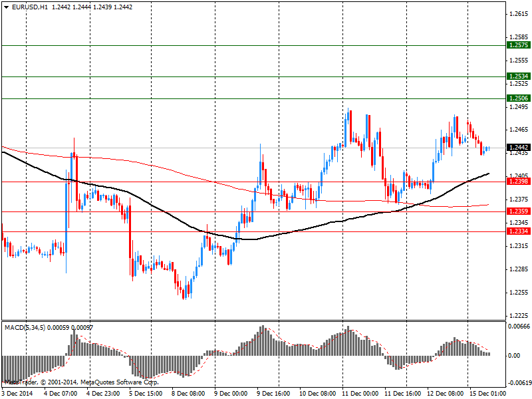This screenshot has height=399, width=532.
Task: Click the 1.2225 price scale value
Action: [x=519, y=316]
